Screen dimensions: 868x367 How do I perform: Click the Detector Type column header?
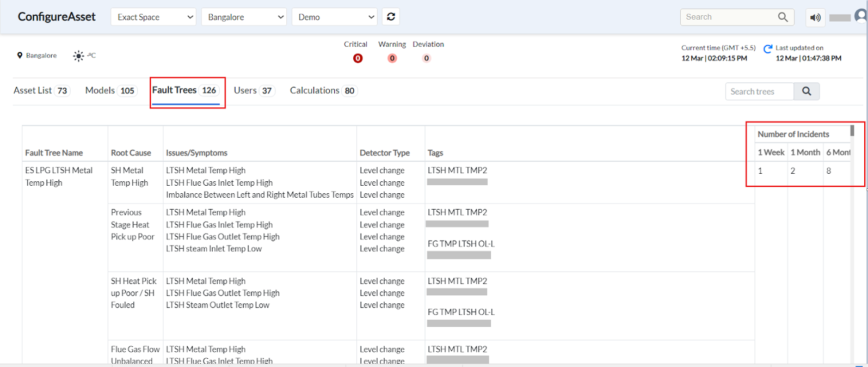coord(385,153)
